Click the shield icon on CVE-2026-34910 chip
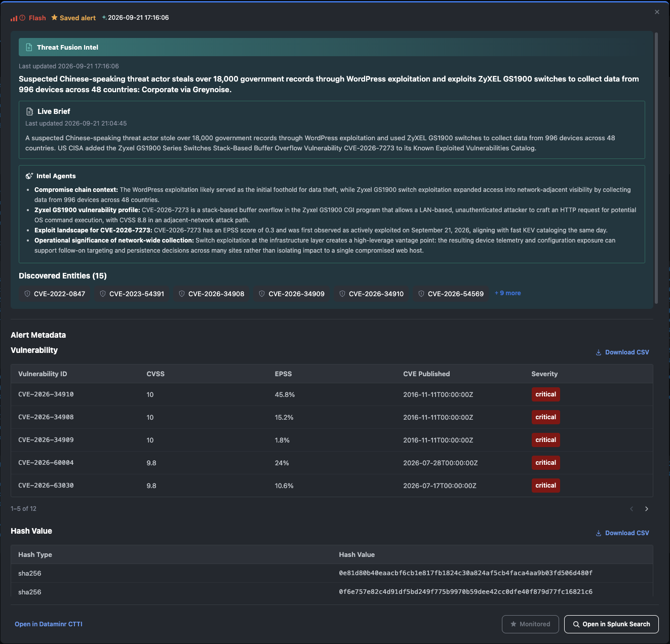The height and width of the screenshot is (644, 670). pos(342,294)
